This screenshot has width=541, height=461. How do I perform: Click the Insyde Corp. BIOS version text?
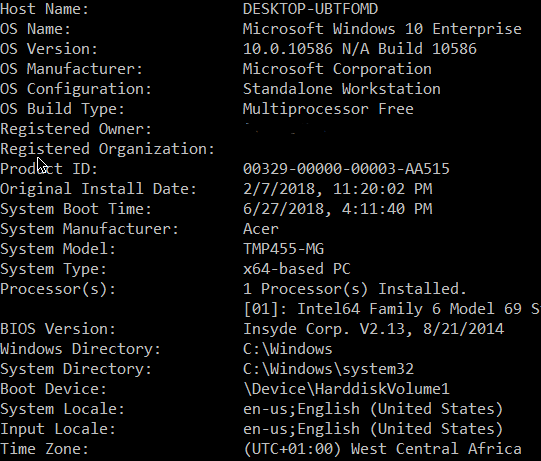pyautogui.click(x=373, y=329)
